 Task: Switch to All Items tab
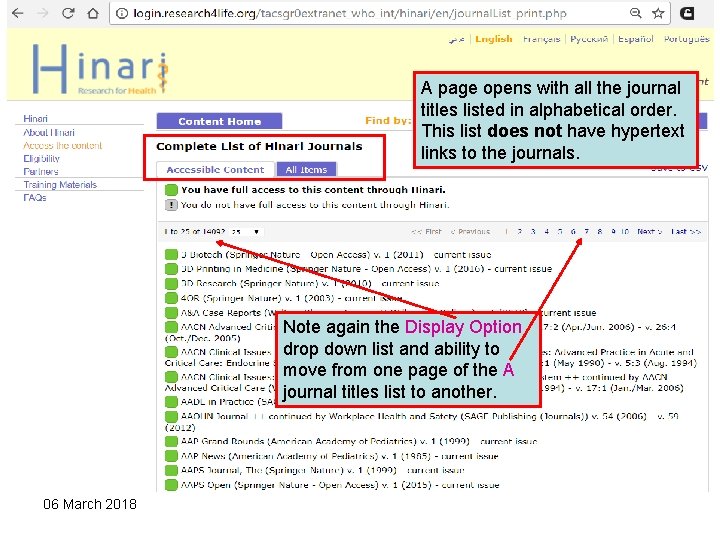point(306,169)
